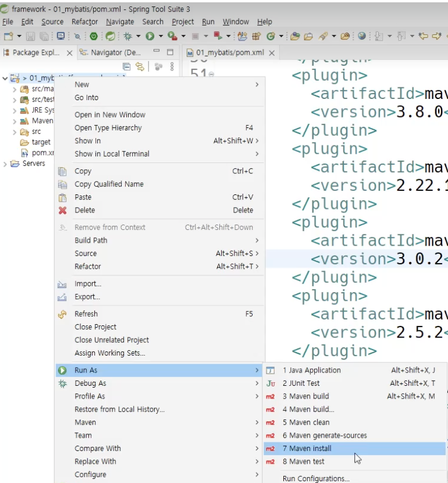Click the green Run play button icon

point(150,36)
